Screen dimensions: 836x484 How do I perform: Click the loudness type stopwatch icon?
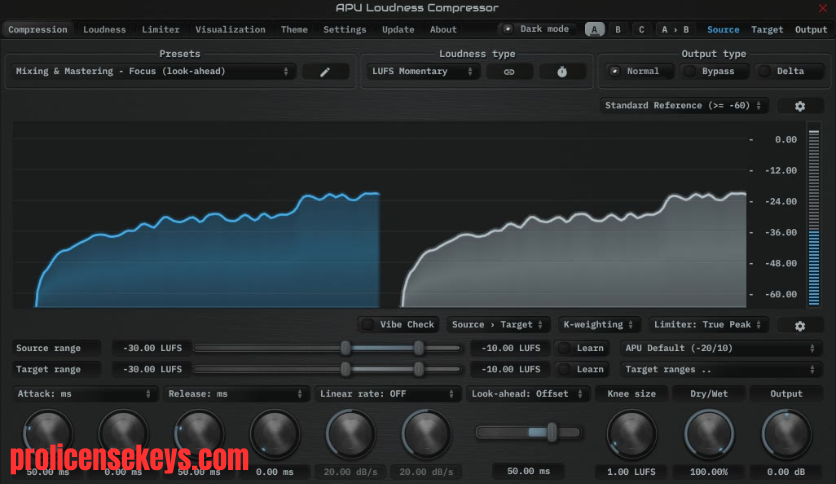(x=562, y=71)
